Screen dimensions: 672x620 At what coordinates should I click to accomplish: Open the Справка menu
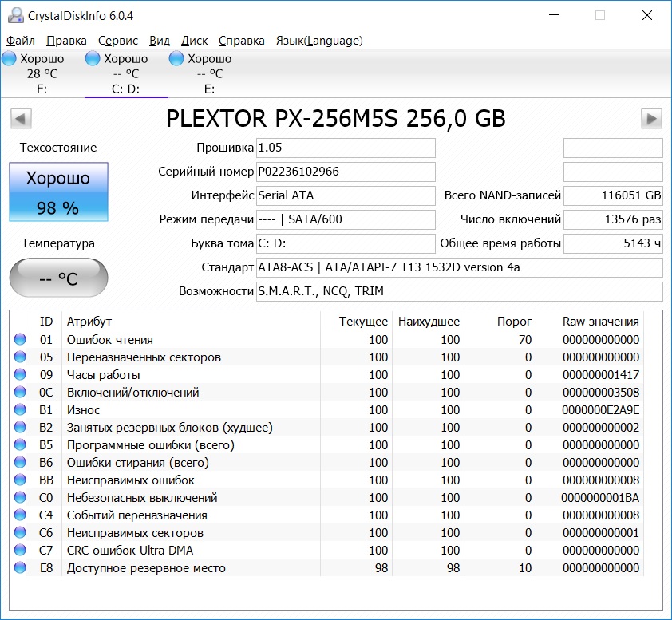click(241, 41)
